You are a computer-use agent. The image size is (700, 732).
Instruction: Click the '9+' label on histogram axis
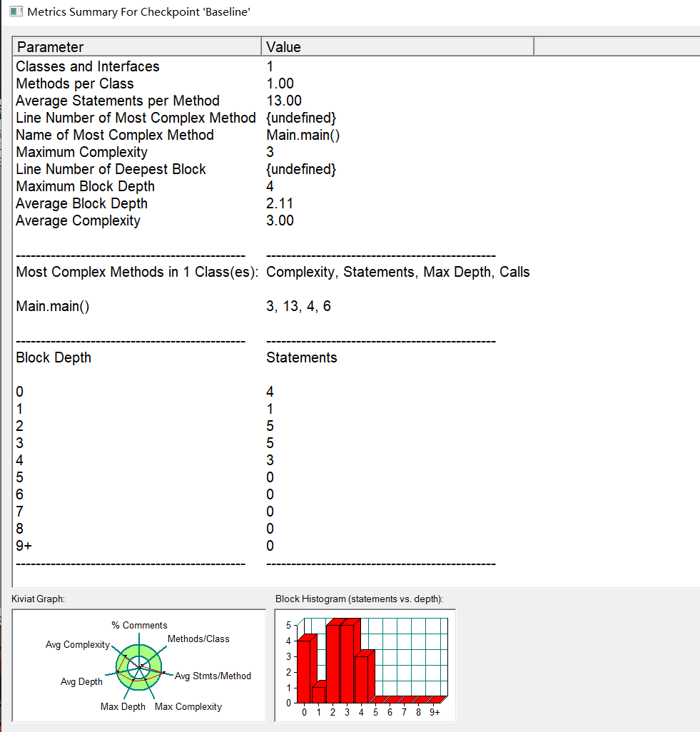click(x=435, y=713)
